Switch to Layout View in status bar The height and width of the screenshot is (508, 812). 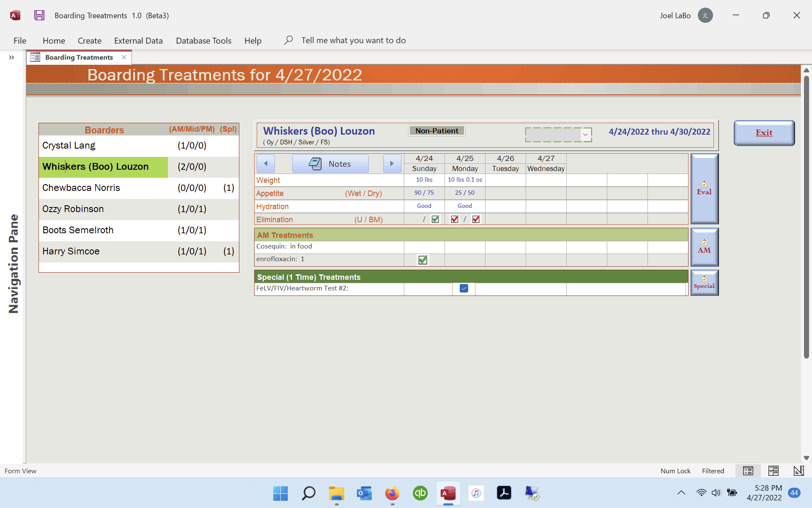pyautogui.click(x=773, y=471)
